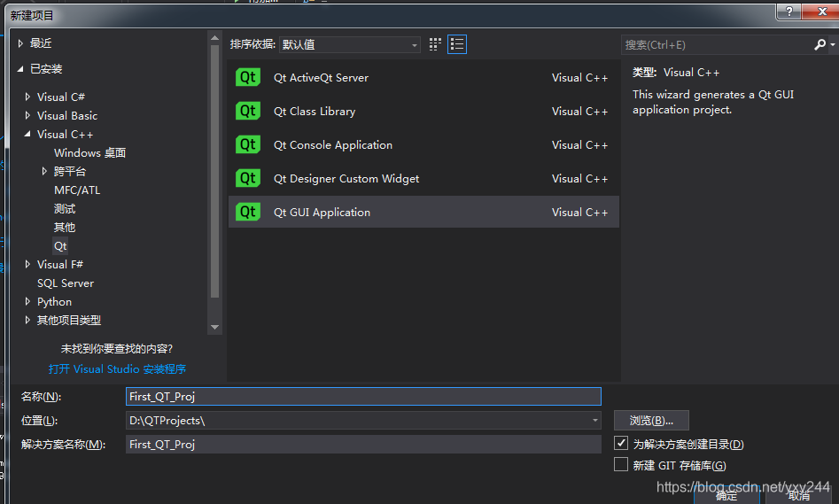839x504 pixels.
Task: Click the search templates box
Action: pyautogui.click(x=717, y=45)
